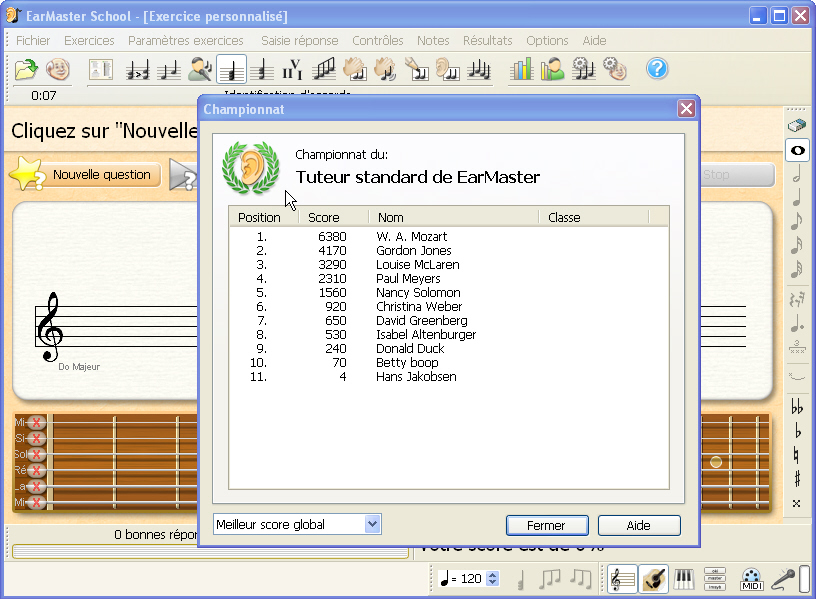
Task: Toggle the staff notation view
Action: tap(622, 579)
